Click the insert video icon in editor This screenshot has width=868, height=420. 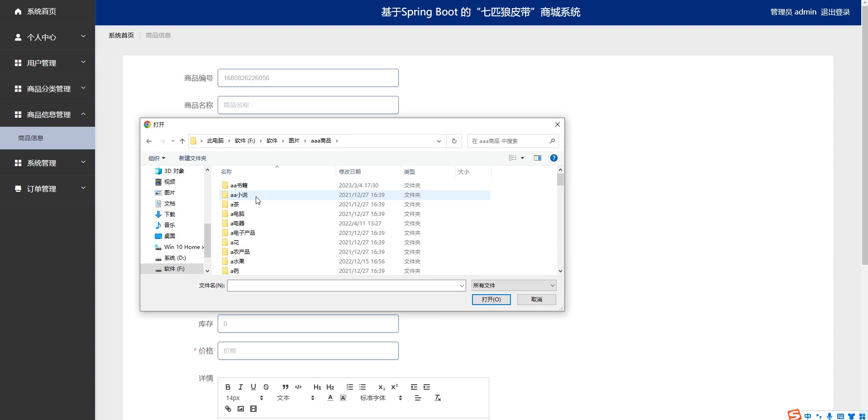pyautogui.click(x=253, y=409)
